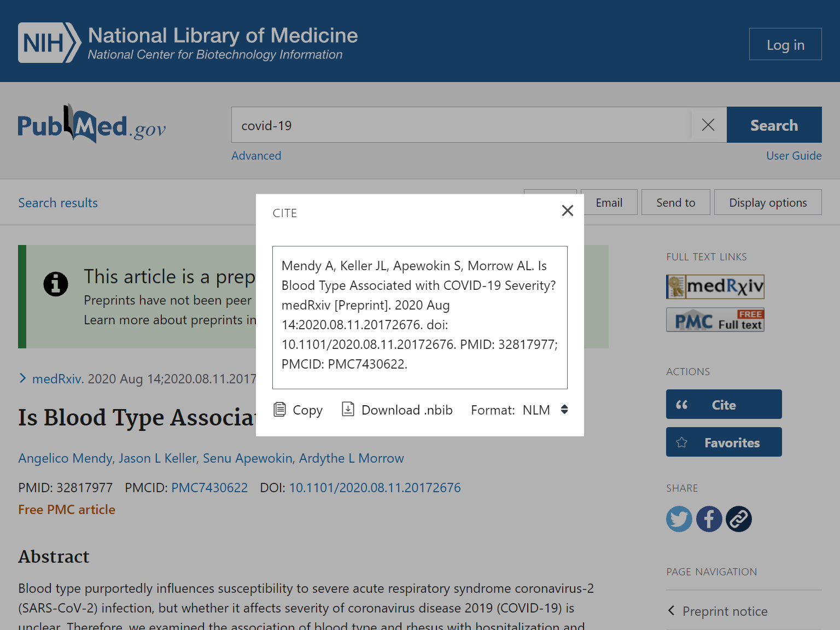
Task: Open the PubMed.gov logo home link
Action: [92, 124]
